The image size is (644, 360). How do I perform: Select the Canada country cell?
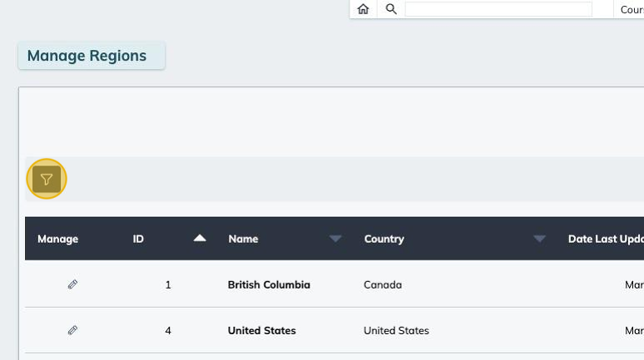(x=383, y=284)
